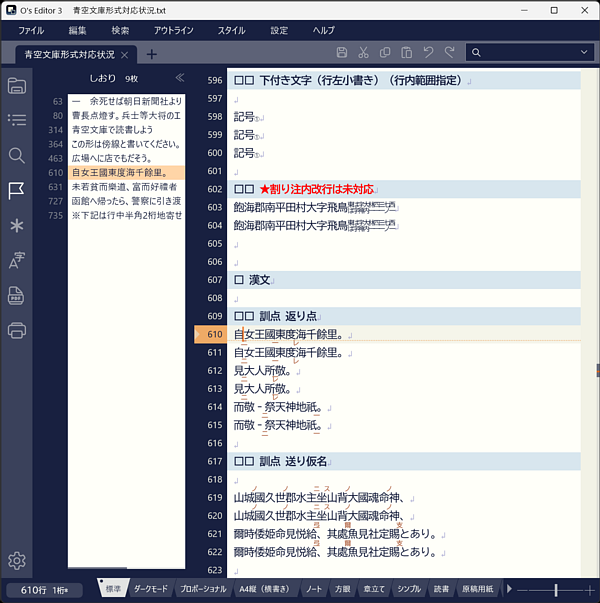Jump to bookmark 青空文庫で読書しよう
Viewport: 600px width, 603px height.
pyautogui.click(x=126, y=130)
